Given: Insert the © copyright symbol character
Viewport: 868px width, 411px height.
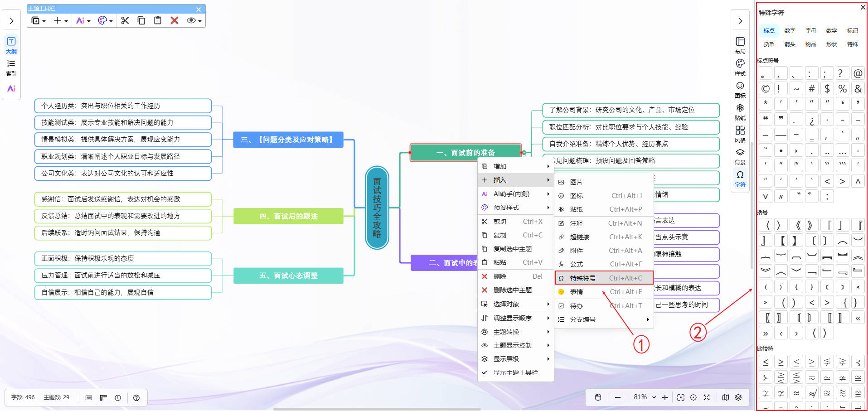Looking at the screenshot, I should coord(766,89).
